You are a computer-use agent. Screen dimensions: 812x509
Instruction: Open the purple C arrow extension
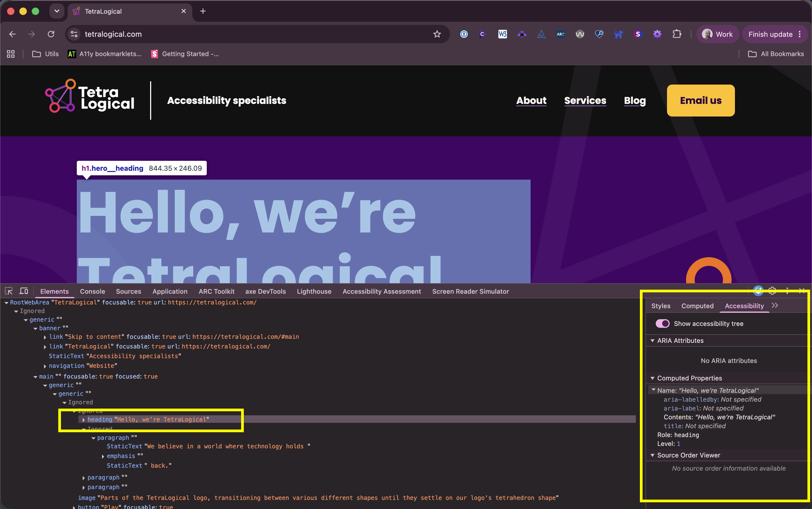483,34
